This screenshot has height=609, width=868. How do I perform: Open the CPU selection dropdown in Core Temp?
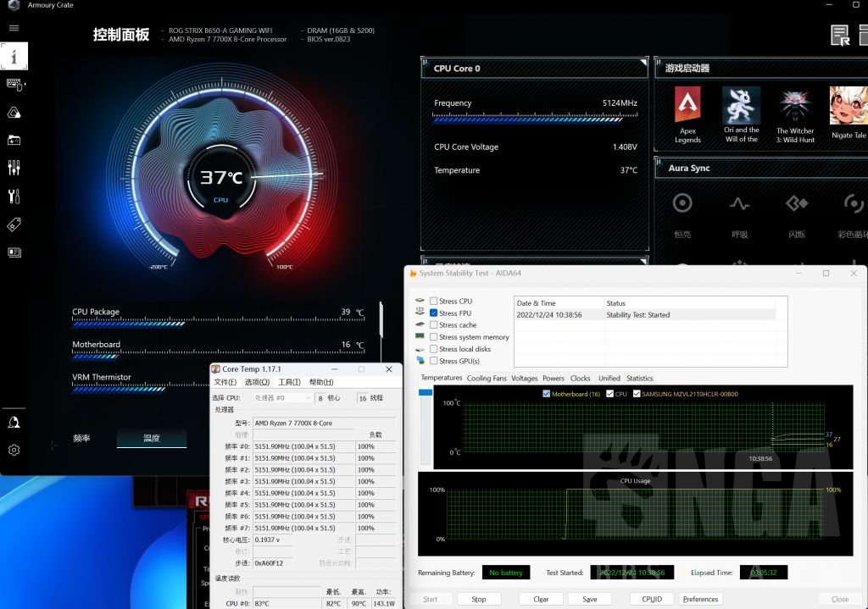click(282, 397)
